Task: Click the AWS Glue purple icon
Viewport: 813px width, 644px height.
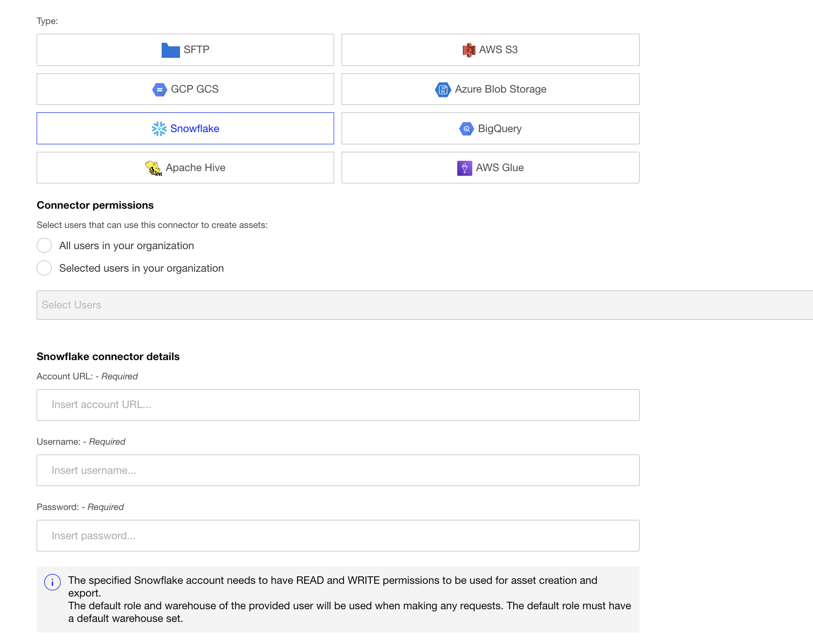Action: coord(465,168)
